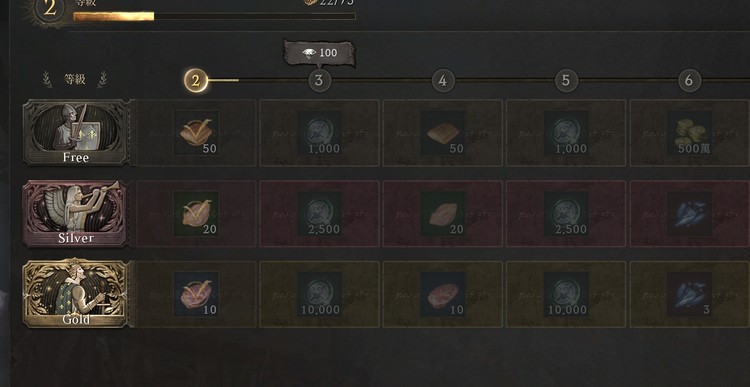Select the Gold tier blue feathers reward with 3
The height and width of the screenshot is (387, 750).
pyautogui.click(x=689, y=294)
